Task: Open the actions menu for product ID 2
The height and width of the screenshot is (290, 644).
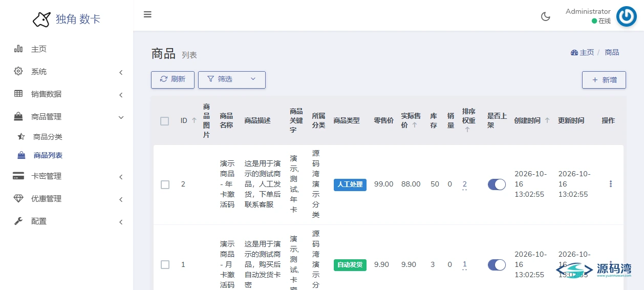Action: click(x=611, y=184)
